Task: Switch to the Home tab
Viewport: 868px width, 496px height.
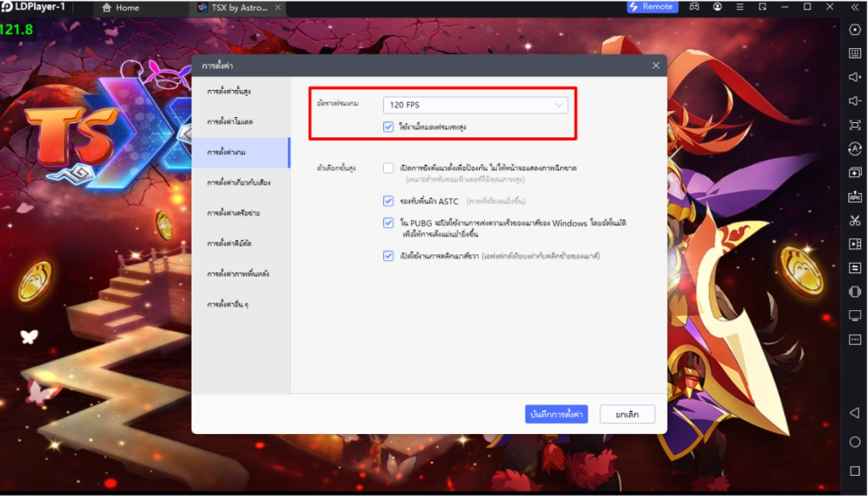Action: pos(120,8)
